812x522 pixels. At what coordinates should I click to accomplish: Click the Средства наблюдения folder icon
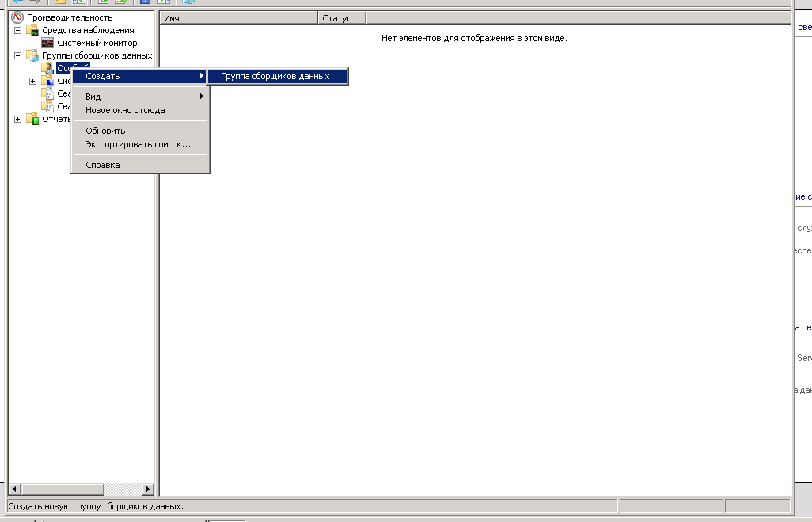click(32, 30)
